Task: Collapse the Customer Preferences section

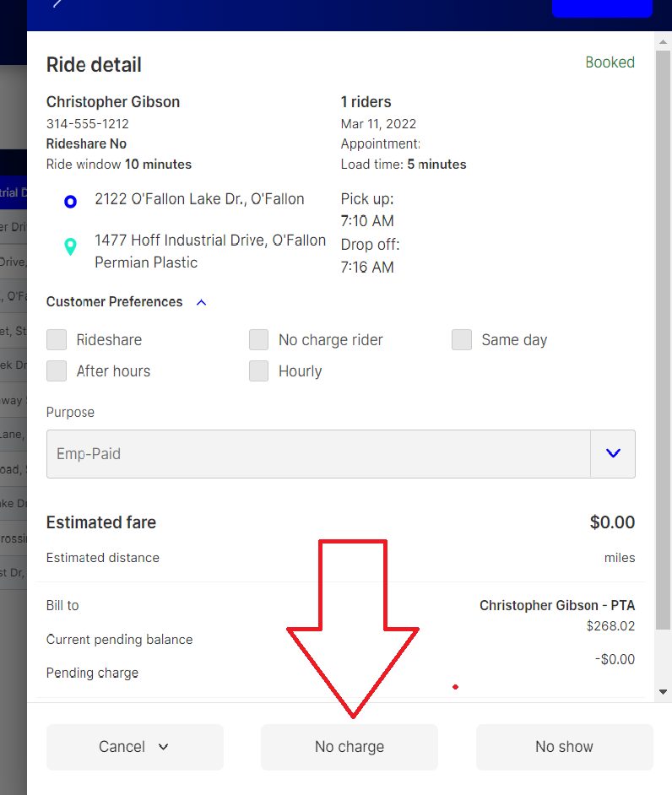Action: 201,302
